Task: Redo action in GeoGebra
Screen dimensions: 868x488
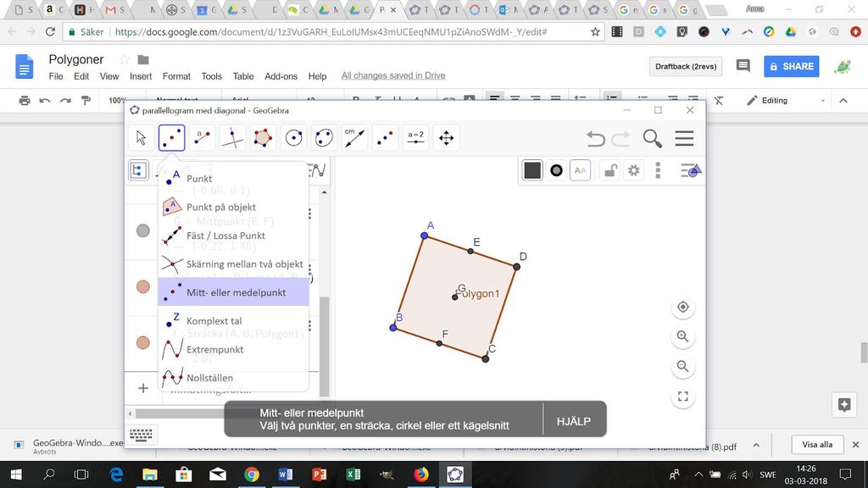Action: click(620, 138)
